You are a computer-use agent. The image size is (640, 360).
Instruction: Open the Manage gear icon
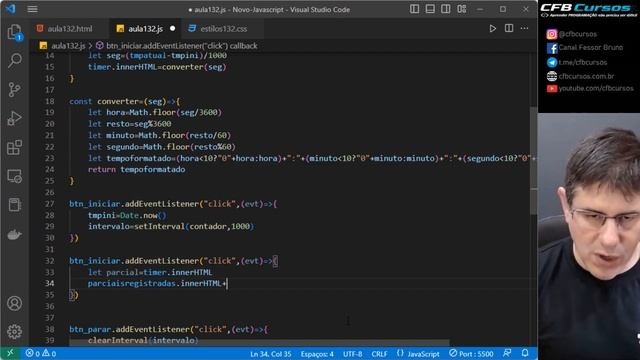click(14, 331)
